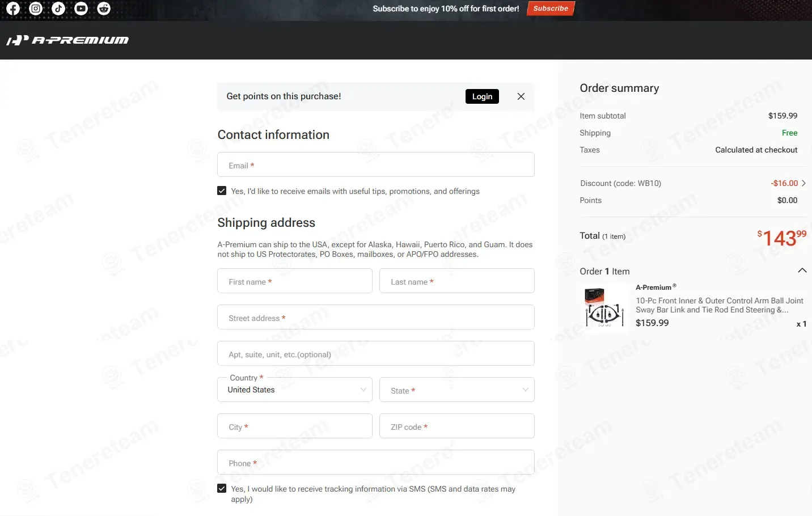Open the State dropdown
The image size is (812, 516).
pos(457,390)
